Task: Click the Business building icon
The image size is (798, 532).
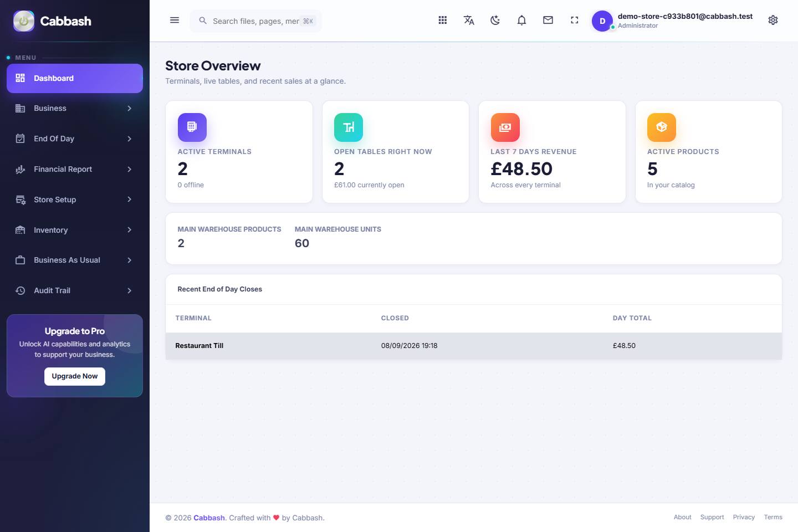Action: point(21,108)
